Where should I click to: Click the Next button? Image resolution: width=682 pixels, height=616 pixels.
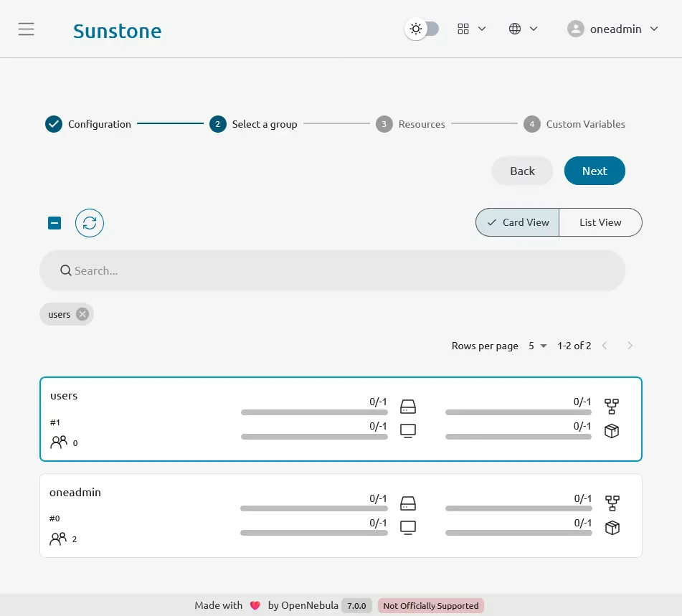(595, 171)
